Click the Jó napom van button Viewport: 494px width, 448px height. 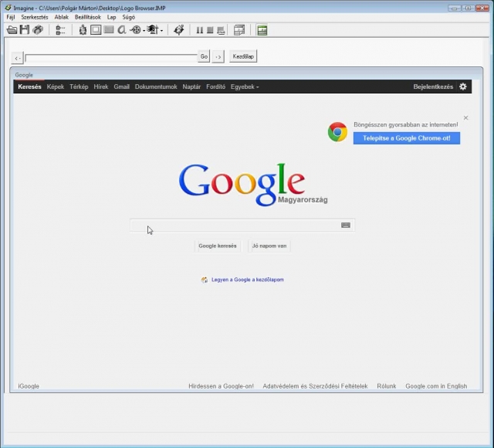tap(269, 246)
